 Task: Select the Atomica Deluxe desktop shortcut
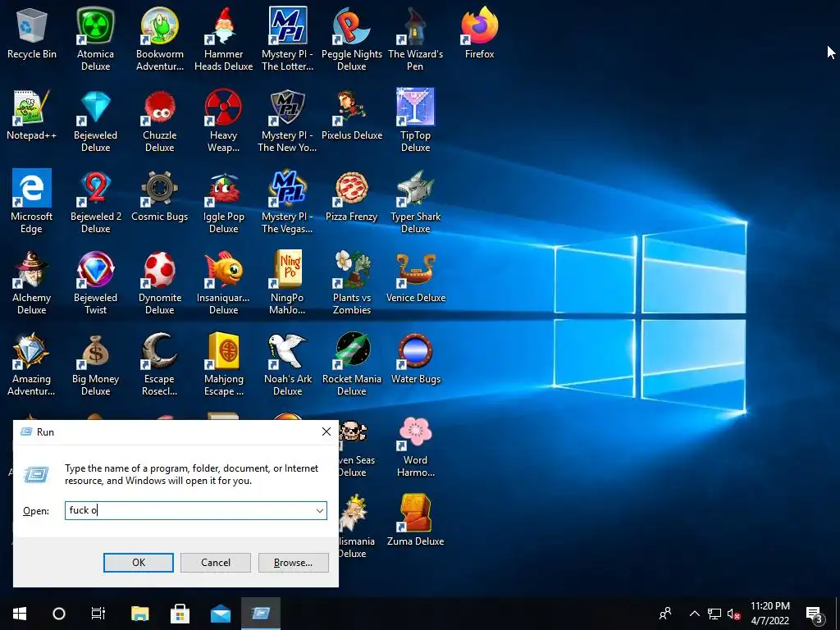point(95,39)
